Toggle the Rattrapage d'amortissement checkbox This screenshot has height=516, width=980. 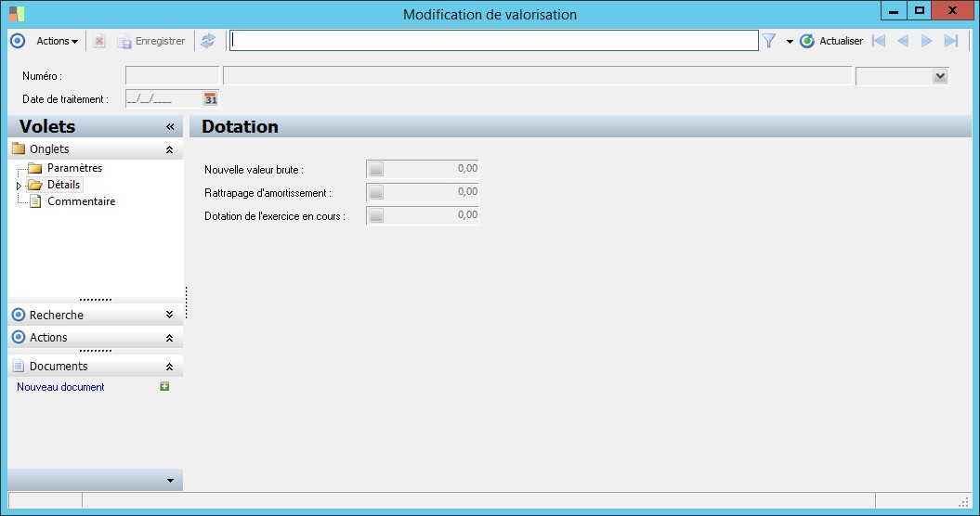tap(375, 192)
